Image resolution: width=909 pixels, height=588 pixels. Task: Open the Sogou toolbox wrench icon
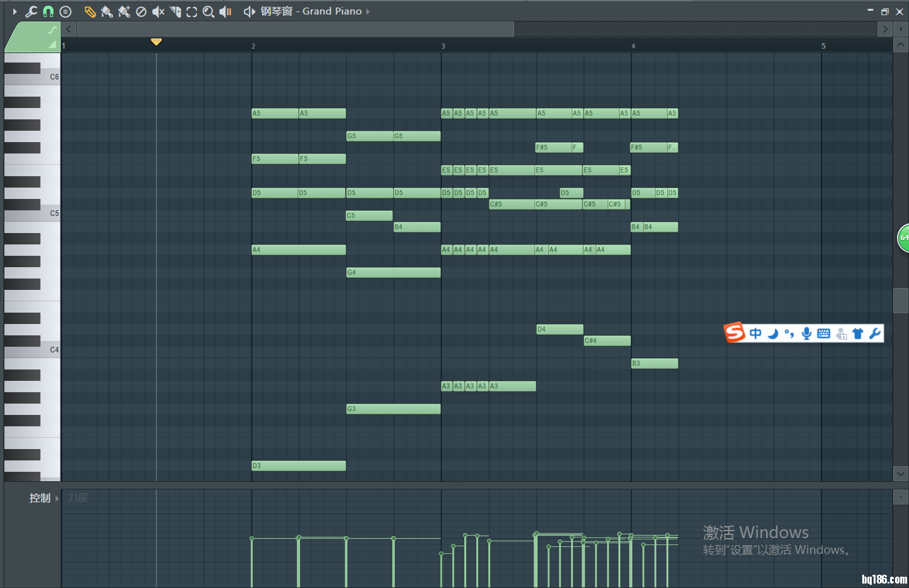tap(875, 333)
